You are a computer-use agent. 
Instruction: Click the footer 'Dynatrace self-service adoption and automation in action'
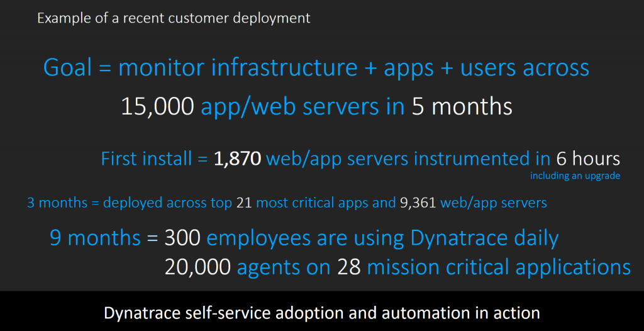point(321,313)
